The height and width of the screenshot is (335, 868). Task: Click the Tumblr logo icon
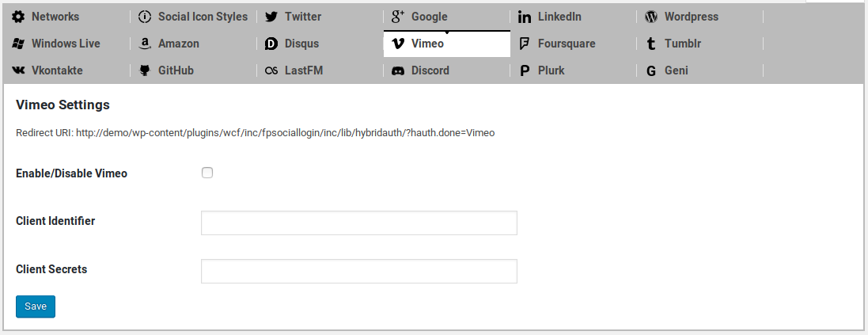[x=651, y=44]
